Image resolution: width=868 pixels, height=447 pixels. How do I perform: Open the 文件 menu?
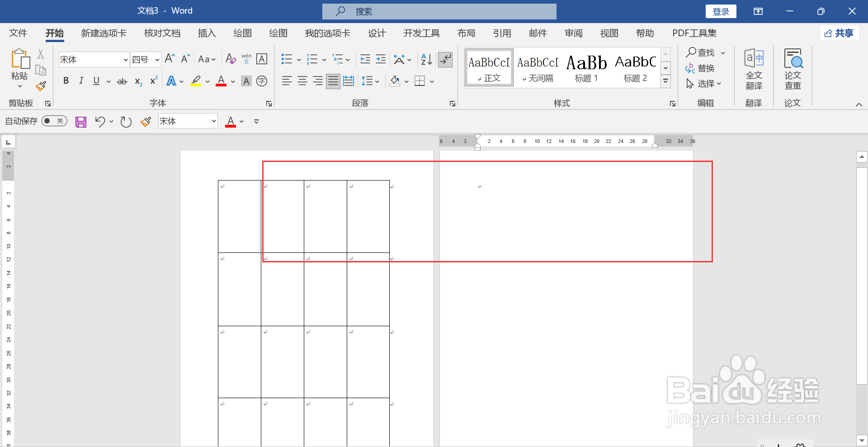pyautogui.click(x=18, y=33)
